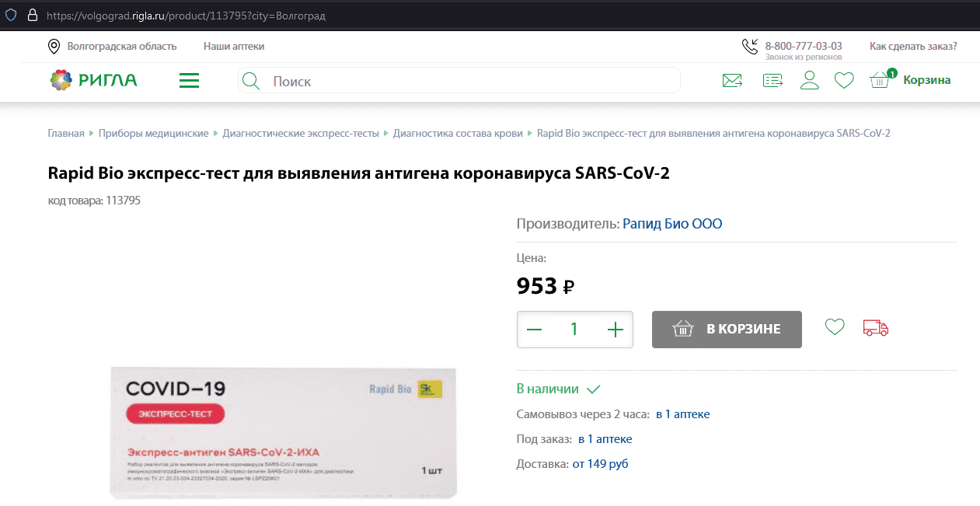Click the envelope mail icon in header
Image resolution: width=980 pixels, height=506 pixels.
pos(732,81)
